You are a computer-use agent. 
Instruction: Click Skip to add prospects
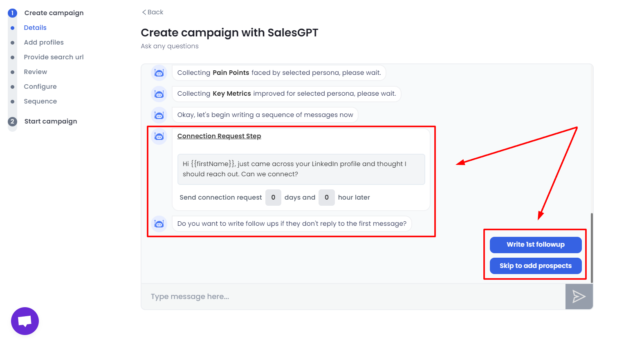click(535, 265)
